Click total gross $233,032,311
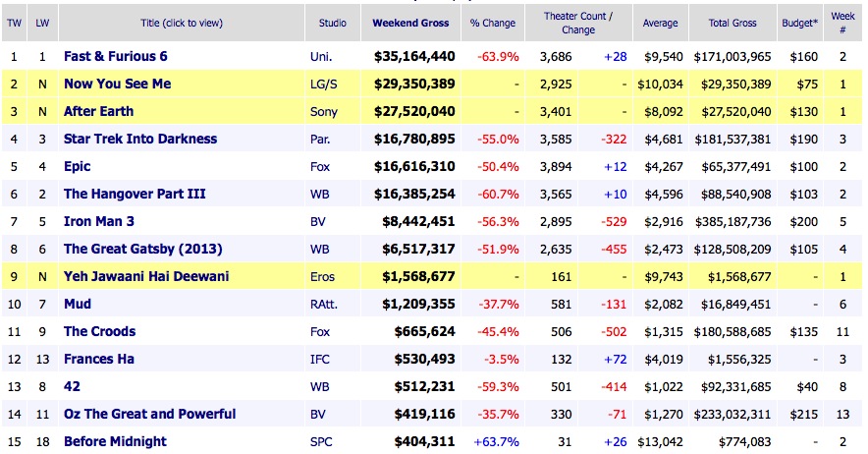Image resolution: width=868 pixels, height=454 pixels. pyautogui.click(x=732, y=414)
